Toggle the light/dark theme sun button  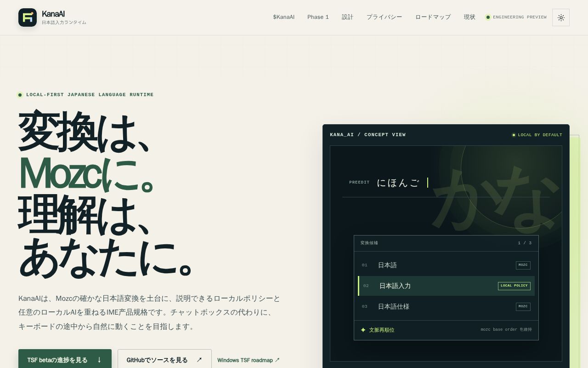pos(561,17)
